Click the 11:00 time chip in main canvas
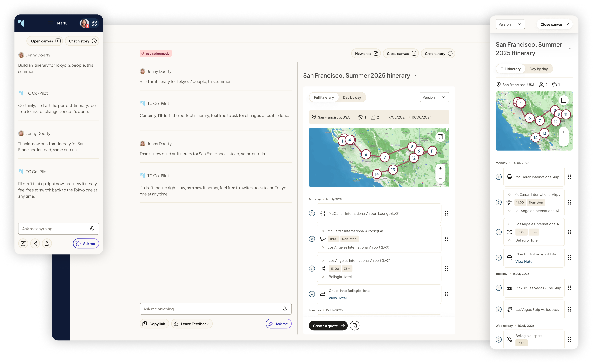This screenshot has width=593, height=364. coord(333,239)
